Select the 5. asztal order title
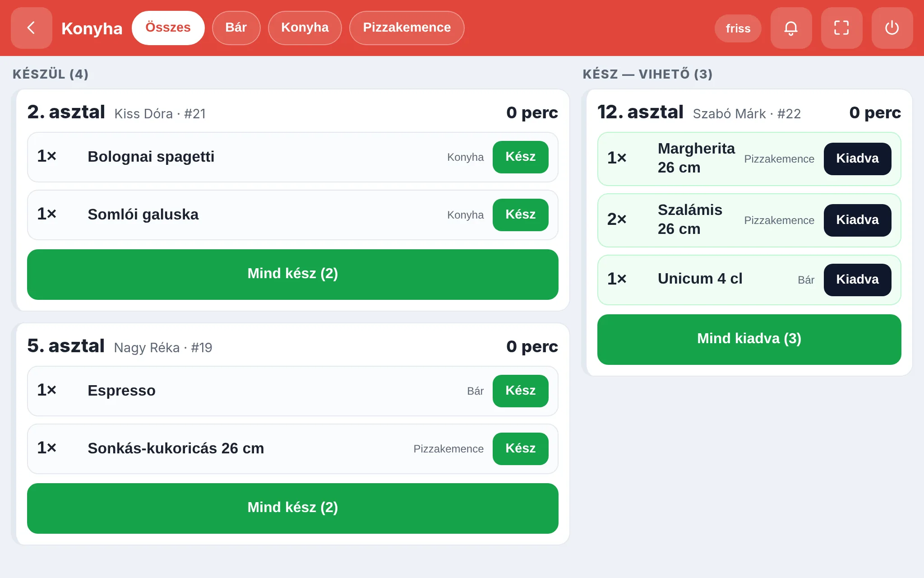Image resolution: width=924 pixels, height=578 pixels. click(x=66, y=346)
